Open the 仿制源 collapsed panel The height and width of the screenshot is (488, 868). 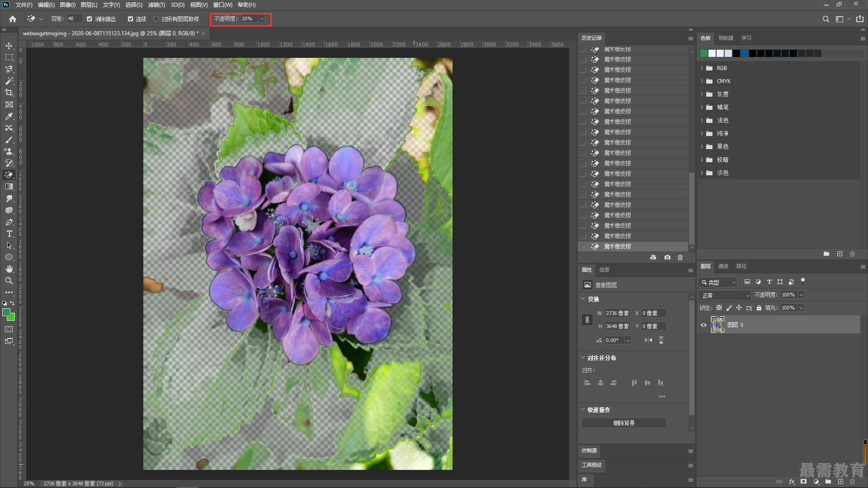coord(589,450)
